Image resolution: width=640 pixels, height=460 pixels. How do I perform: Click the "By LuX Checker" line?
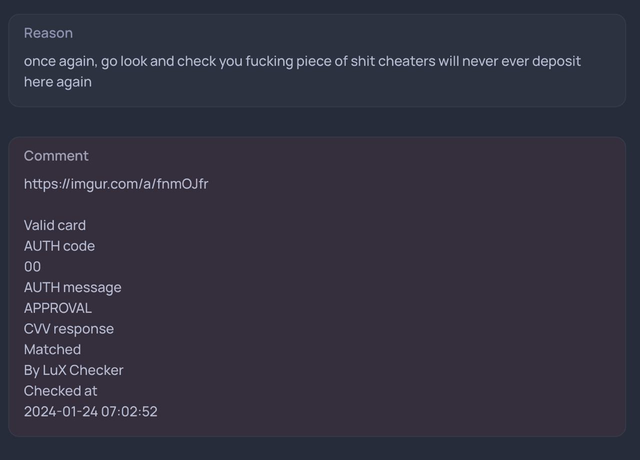pyautogui.click(x=74, y=370)
